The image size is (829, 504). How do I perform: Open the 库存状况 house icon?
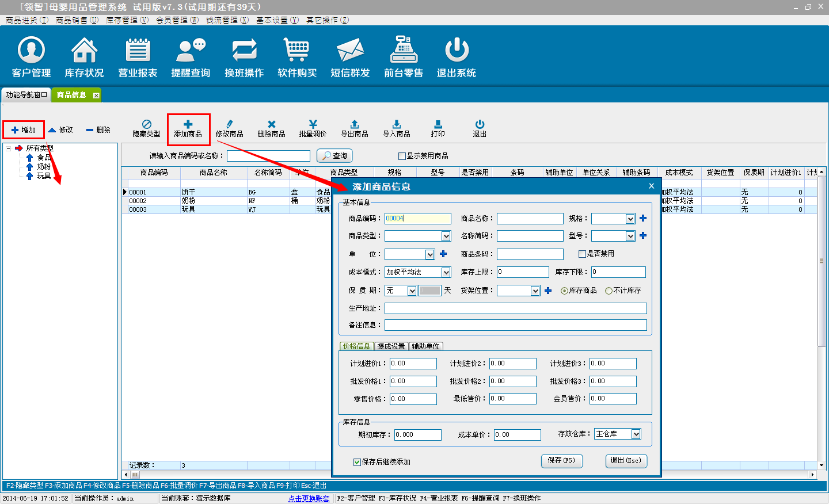point(84,57)
